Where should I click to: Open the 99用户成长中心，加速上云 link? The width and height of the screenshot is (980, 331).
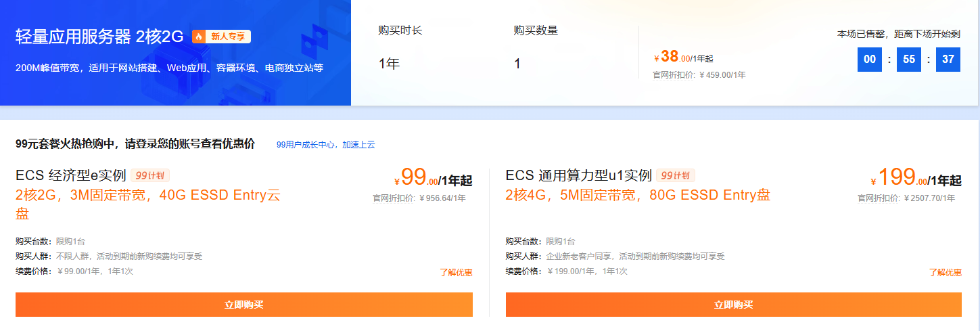[x=325, y=144]
